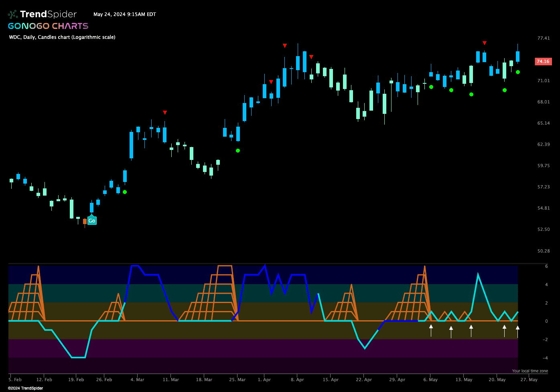
Task: Click the 77.41 price axis label
Action: (544, 38)
